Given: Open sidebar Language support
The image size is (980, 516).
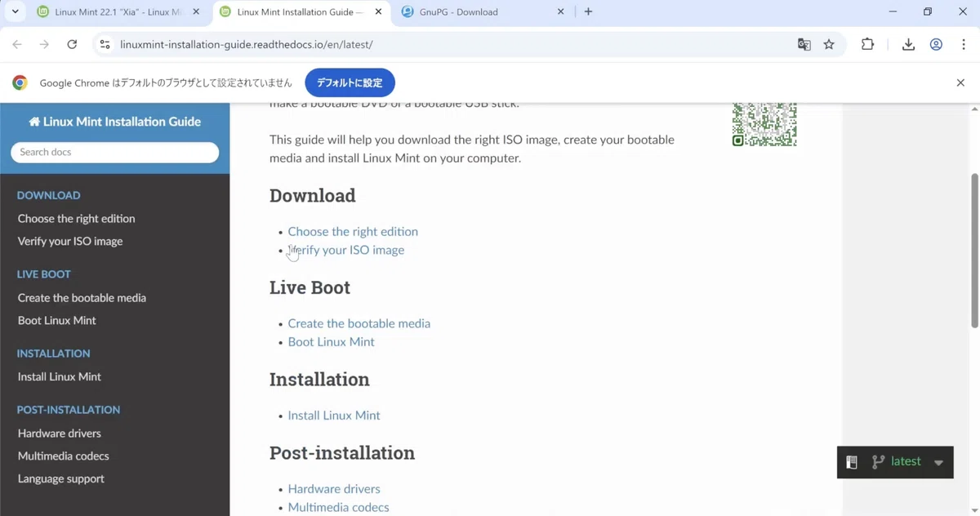Looking at the screenshot, I should pos(61,479).
